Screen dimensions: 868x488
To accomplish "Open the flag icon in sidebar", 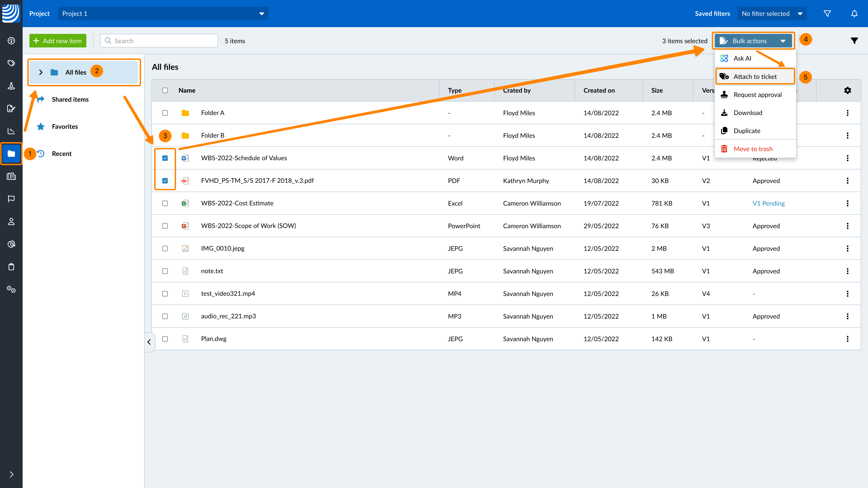I will (11, 199).
